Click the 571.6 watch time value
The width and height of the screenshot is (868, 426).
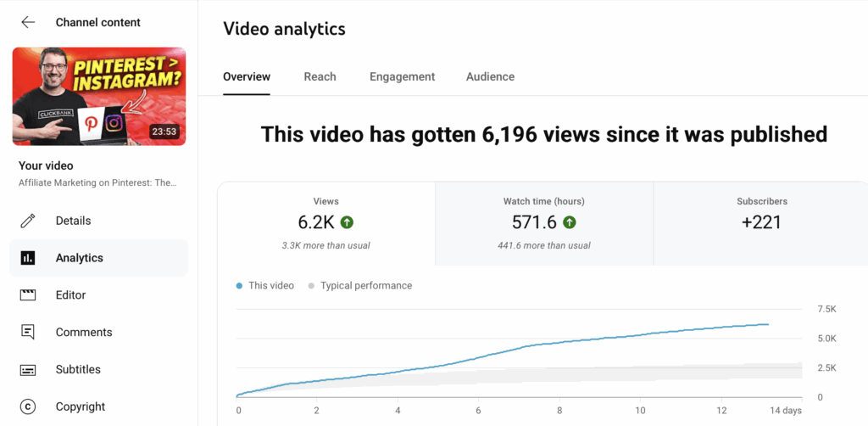[534, 222]
